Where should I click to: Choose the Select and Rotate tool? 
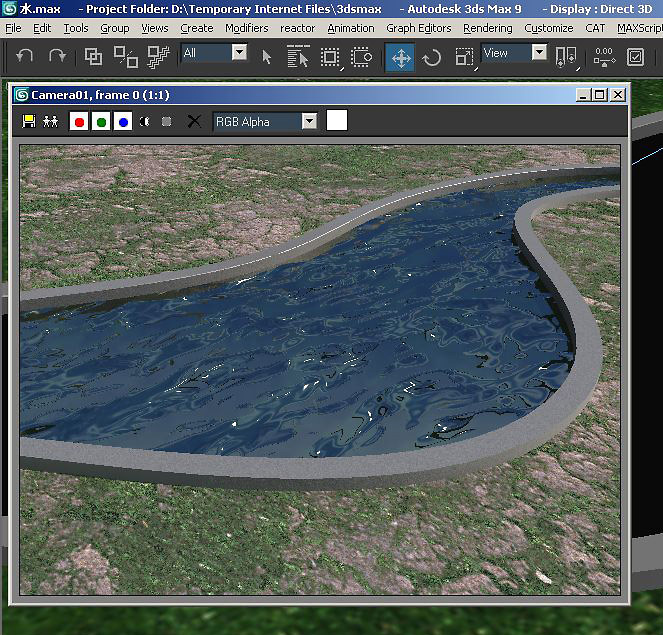point(432,57)
